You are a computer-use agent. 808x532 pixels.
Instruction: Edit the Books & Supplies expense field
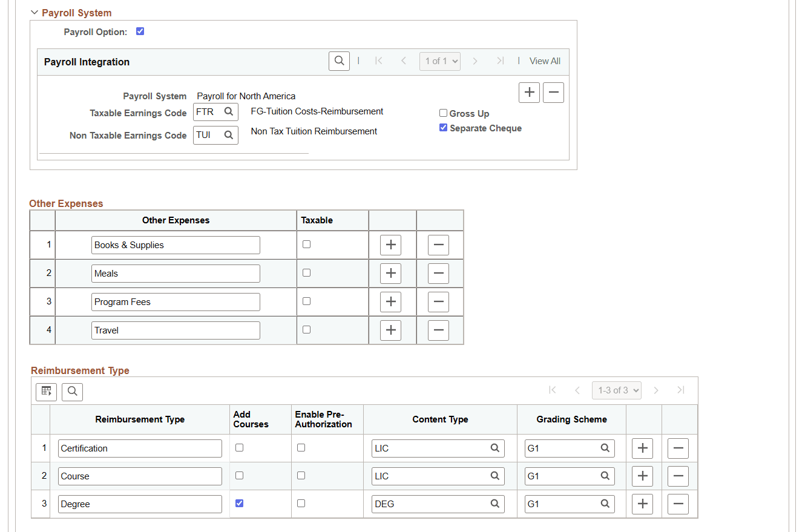176,245
